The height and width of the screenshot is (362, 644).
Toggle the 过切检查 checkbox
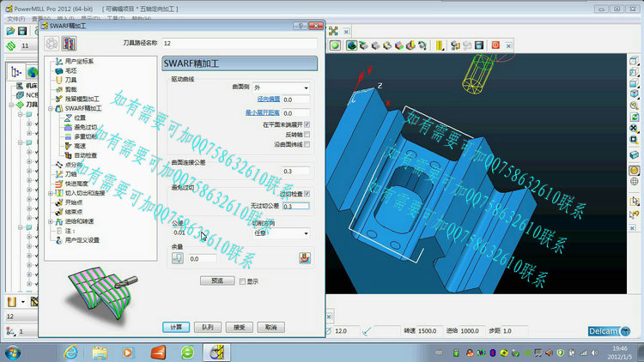(x=307, y=194)
